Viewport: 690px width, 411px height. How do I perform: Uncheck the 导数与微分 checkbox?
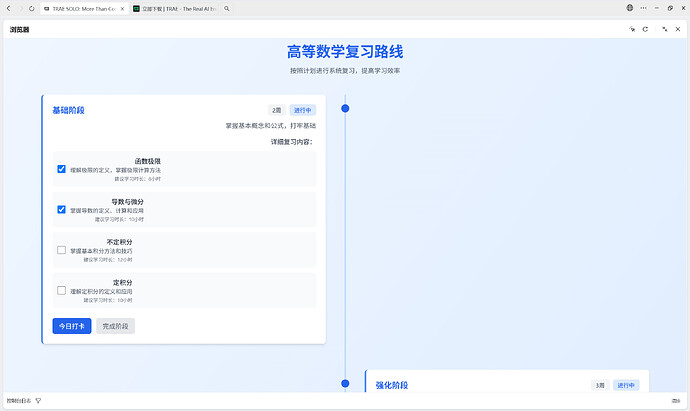(62, 209)
